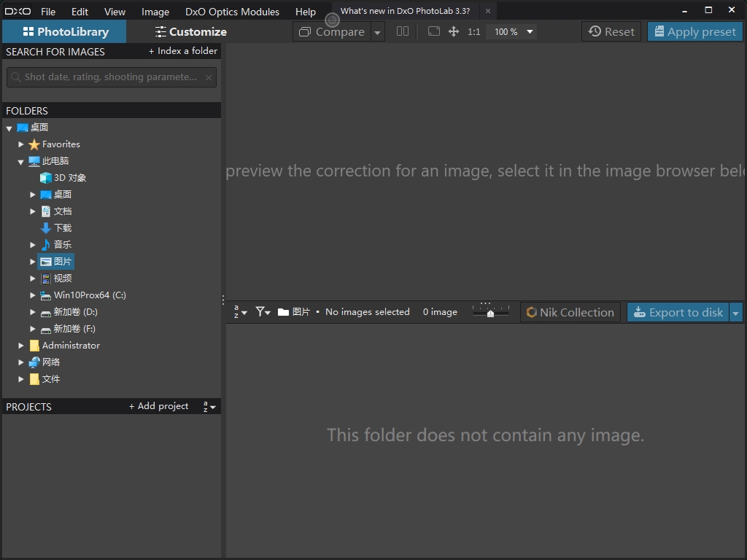Click the thumbnail size slider

490,312
